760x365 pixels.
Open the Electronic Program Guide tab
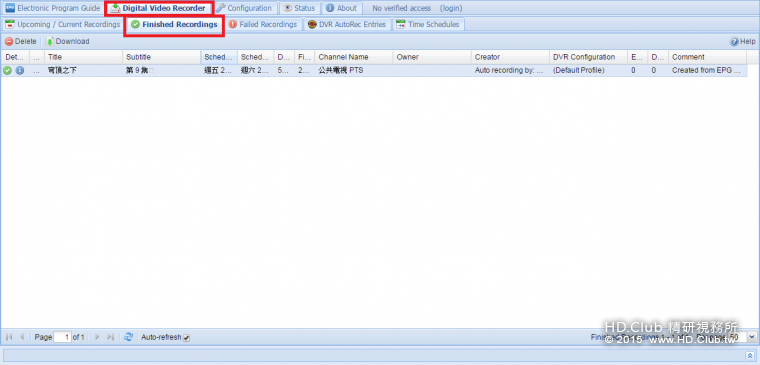coord(53,8)
